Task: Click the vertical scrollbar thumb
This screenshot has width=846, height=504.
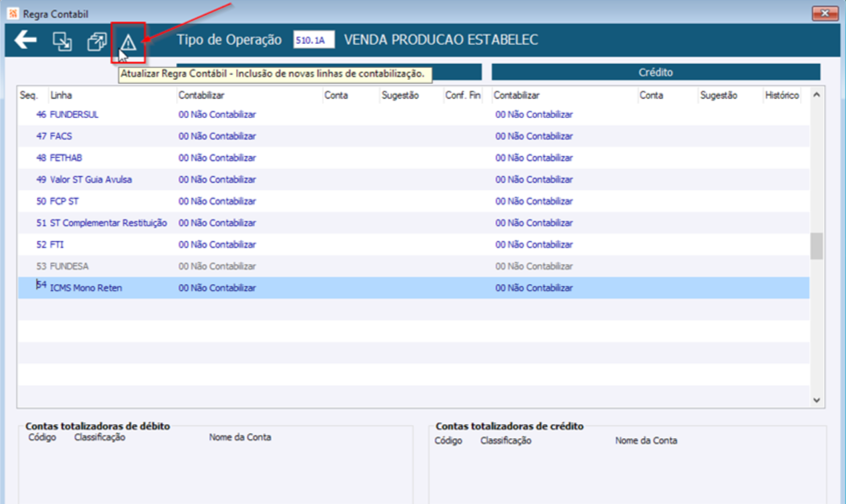Action: pos(817,246)
